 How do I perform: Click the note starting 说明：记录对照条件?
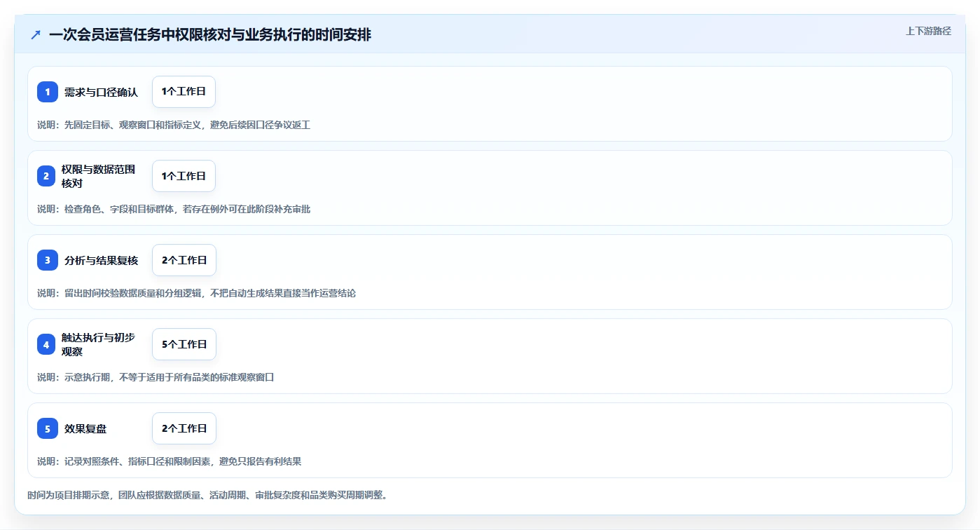pyautogui.click(x=169, y=461)
